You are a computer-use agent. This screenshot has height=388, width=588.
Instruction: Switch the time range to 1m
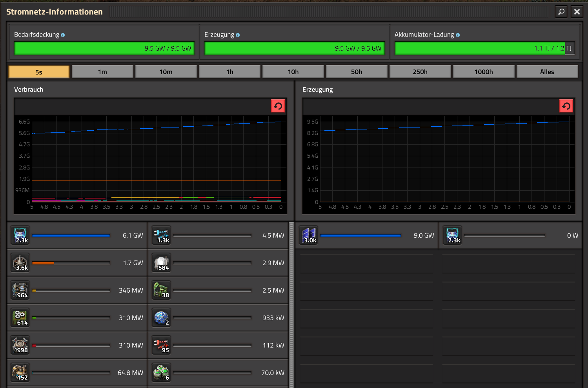[x=102, y=72]
